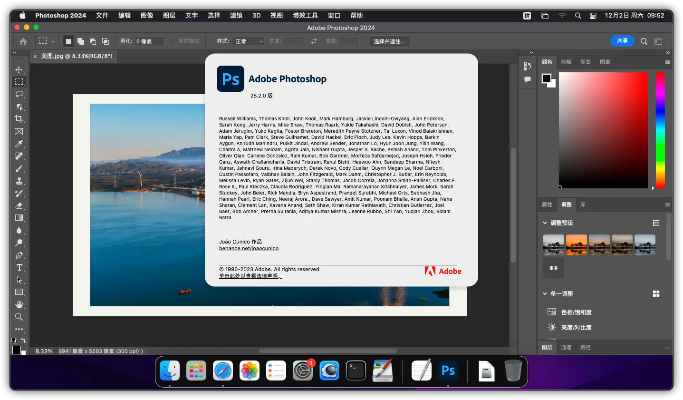
Task: Select the Crop tool
Action: 19,118
